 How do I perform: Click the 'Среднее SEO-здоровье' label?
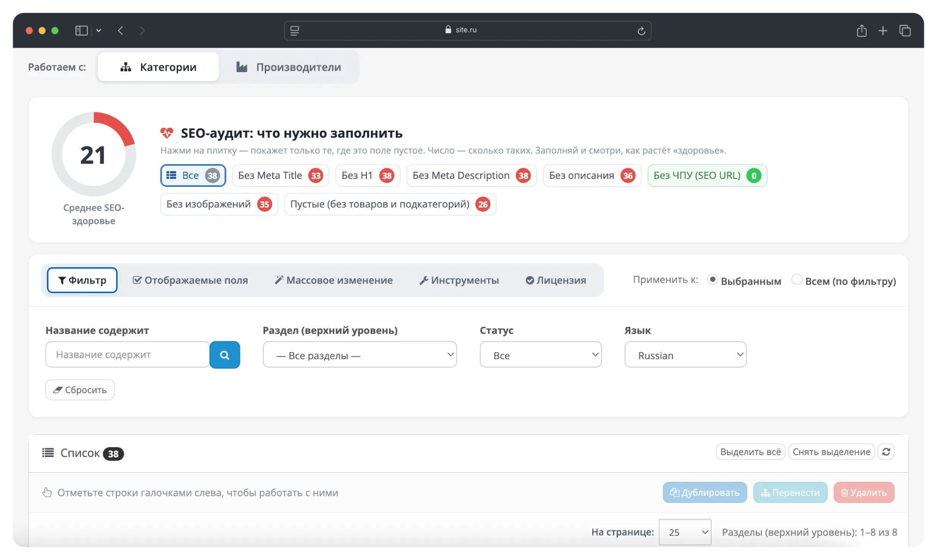pos(94,214)
